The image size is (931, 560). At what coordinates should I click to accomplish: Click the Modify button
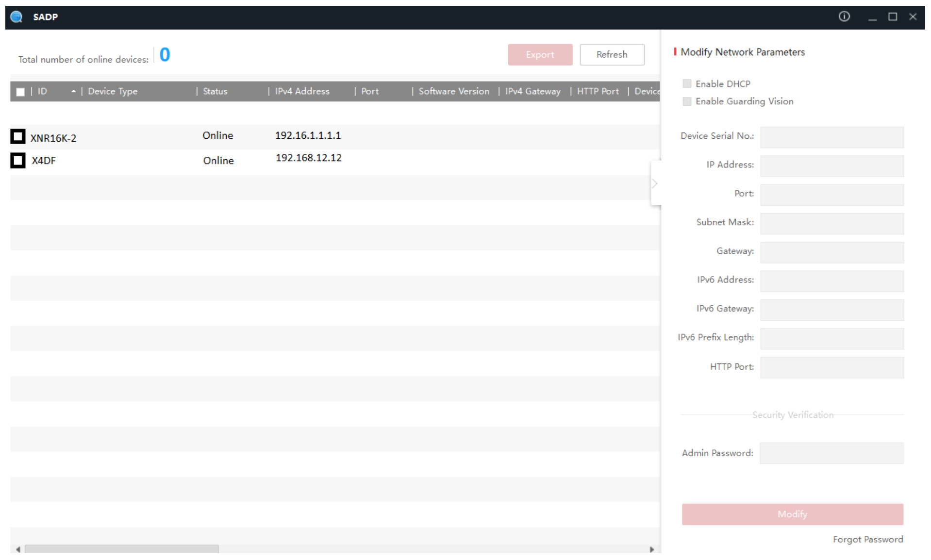[793, 514]
